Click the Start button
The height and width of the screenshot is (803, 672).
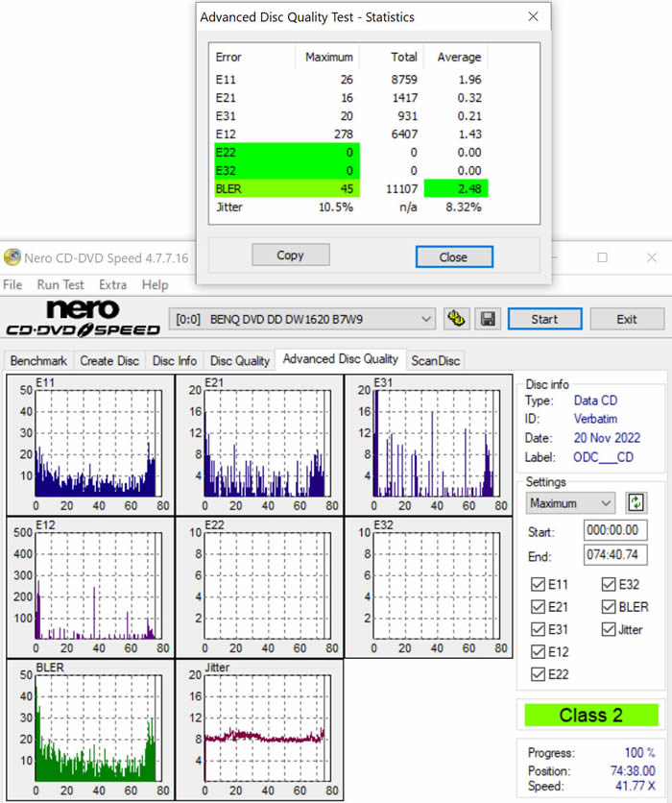[544, 319]
